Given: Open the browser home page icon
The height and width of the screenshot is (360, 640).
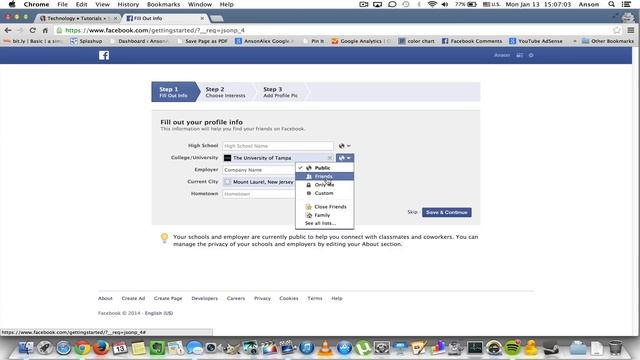Looking at the screenshot, I should (x=45, y=30).
